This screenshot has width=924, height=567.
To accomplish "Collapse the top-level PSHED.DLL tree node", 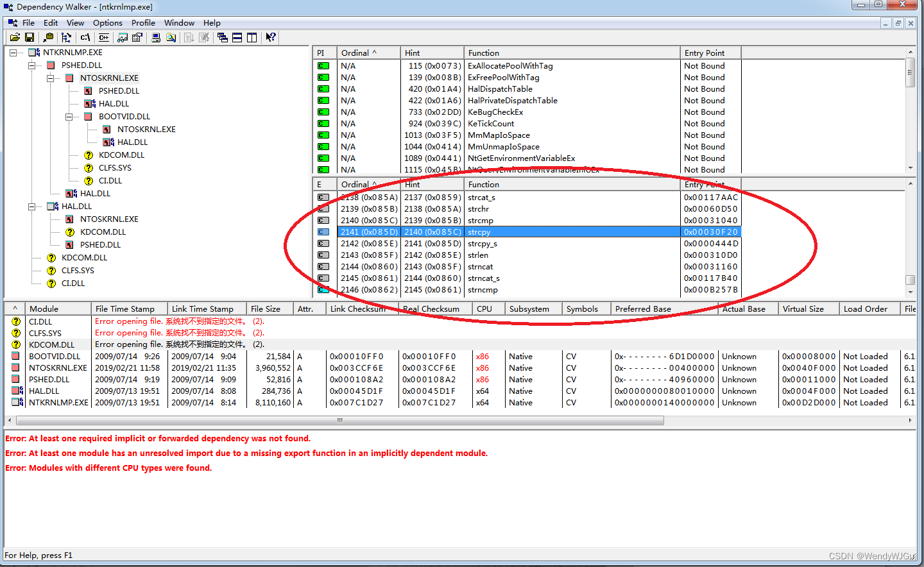I will [x=32, y=65].
